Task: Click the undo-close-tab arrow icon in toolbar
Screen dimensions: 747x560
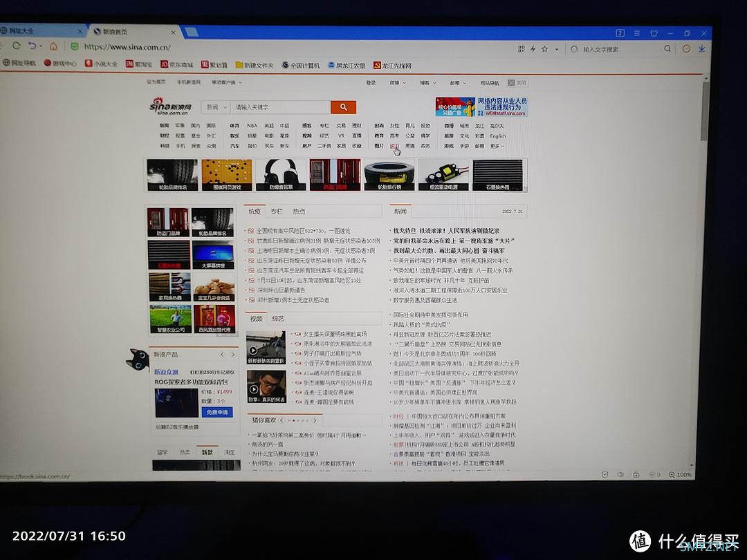Action: [33, 46]
